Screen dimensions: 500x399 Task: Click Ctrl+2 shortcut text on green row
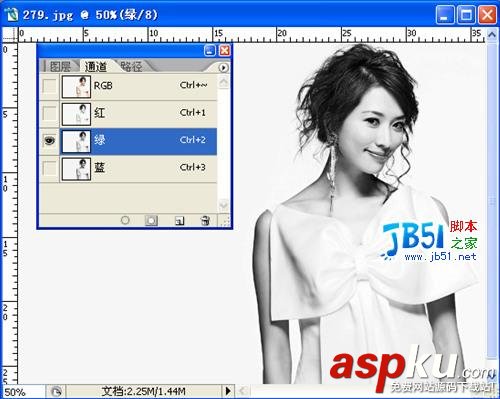tap(193, 140)
